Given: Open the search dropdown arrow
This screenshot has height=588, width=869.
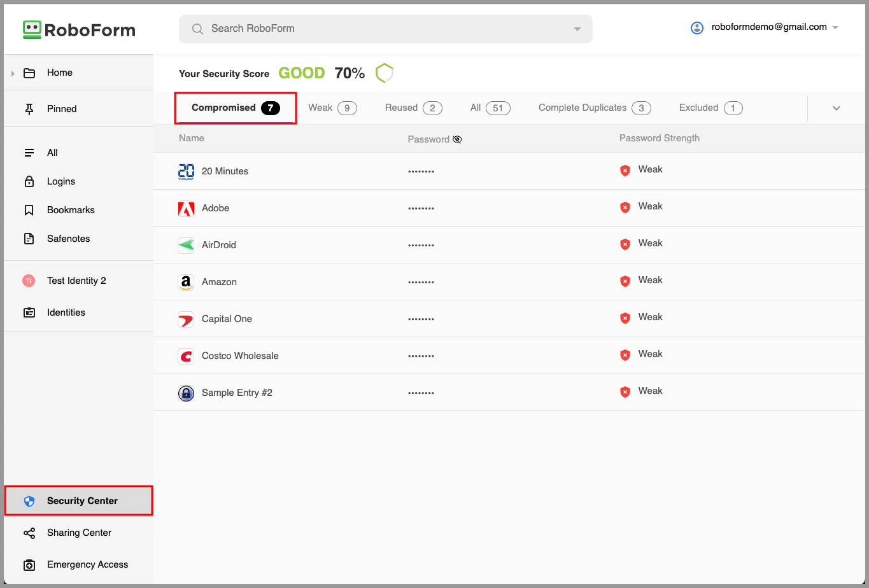Looking at the screenshot, I should pos(577,29).
